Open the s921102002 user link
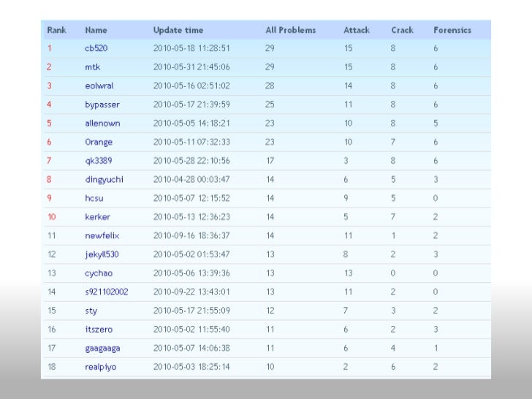532x399 pixels. [x=107, y=292]
